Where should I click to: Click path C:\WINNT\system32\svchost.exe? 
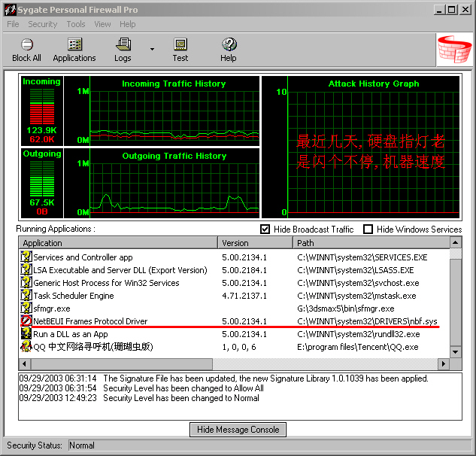tap(358, 283)
